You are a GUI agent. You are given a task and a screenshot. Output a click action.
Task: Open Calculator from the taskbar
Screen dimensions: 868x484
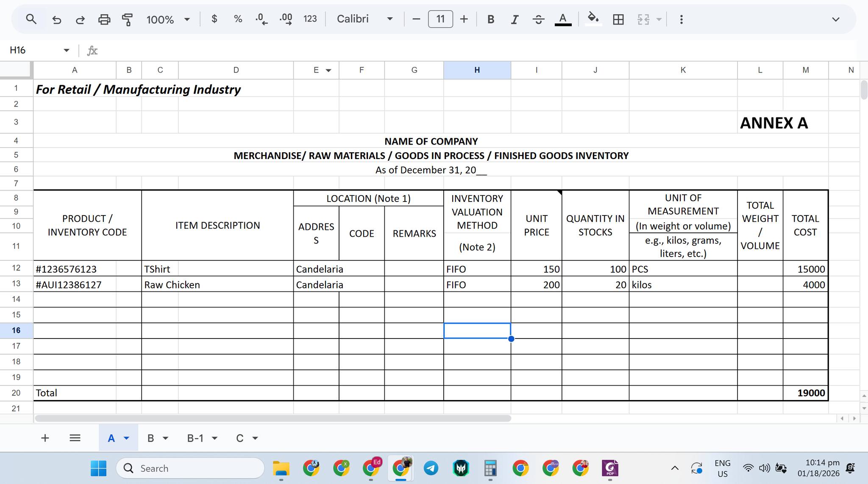pyautogui.click(x=490, y=468)
